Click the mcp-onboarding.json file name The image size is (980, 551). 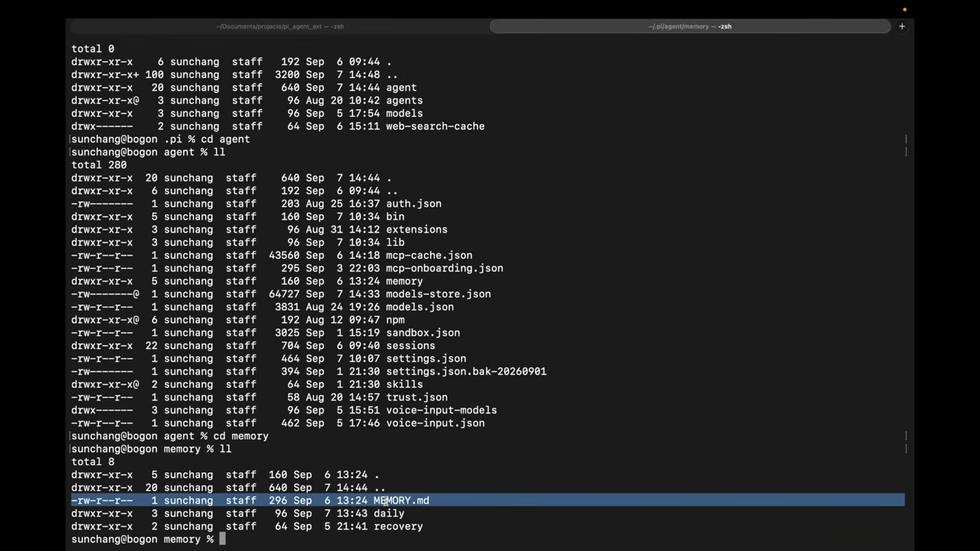[444, 269]
